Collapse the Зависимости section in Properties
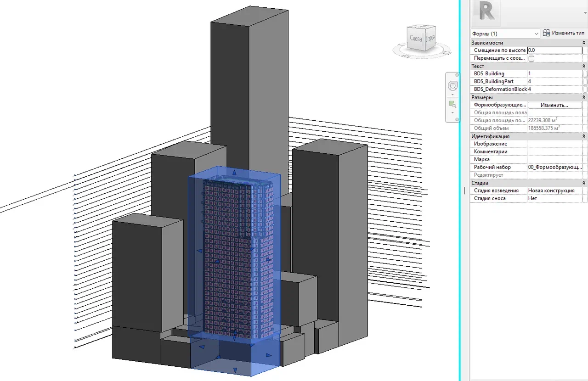Viewport: 588px width, 381px height. click(x=584, y=42)
